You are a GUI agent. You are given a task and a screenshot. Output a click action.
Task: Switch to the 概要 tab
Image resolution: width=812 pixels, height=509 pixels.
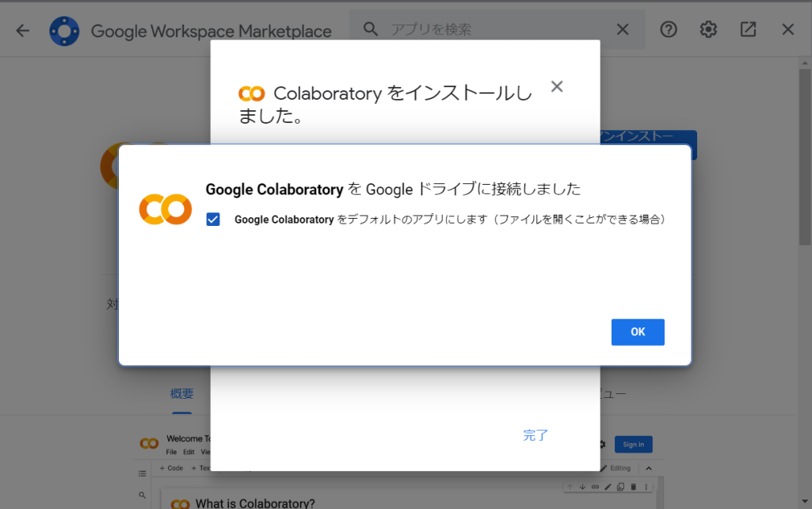coord(181,393)
